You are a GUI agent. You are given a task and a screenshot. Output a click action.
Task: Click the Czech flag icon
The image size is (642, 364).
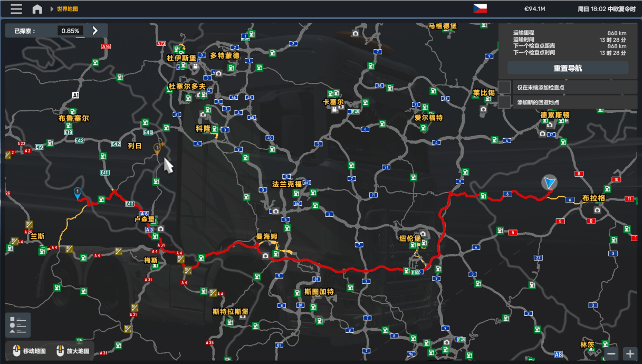pyautogui.click(x=480, y=8)
